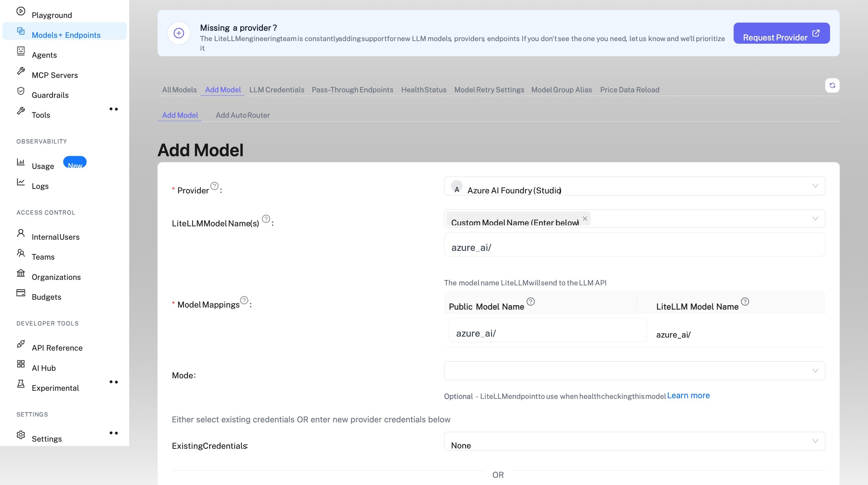Click the Learn more link about health checks
Viewport: 868px width, 485px height.
688,395
